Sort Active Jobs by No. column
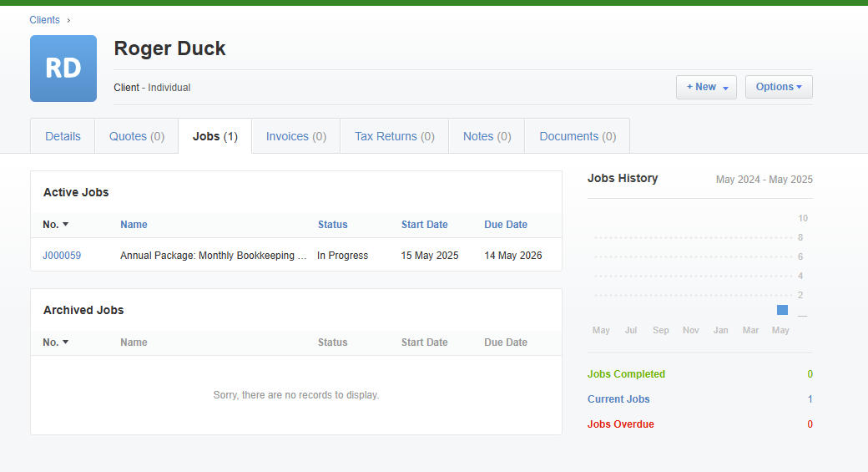This screenshot has height=472, width=868. [55, 225]
